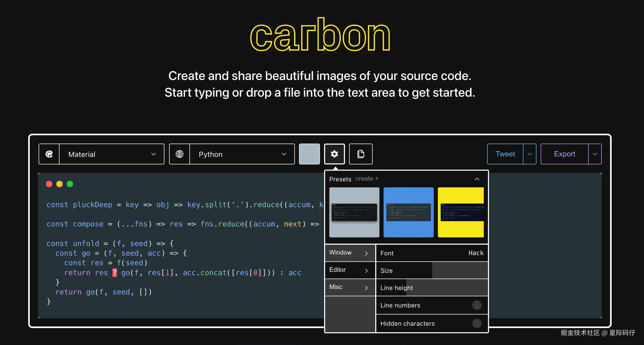Open the Material theme dropdown
This screenshot has height=345, width=644.
click(x=112, y=154)
